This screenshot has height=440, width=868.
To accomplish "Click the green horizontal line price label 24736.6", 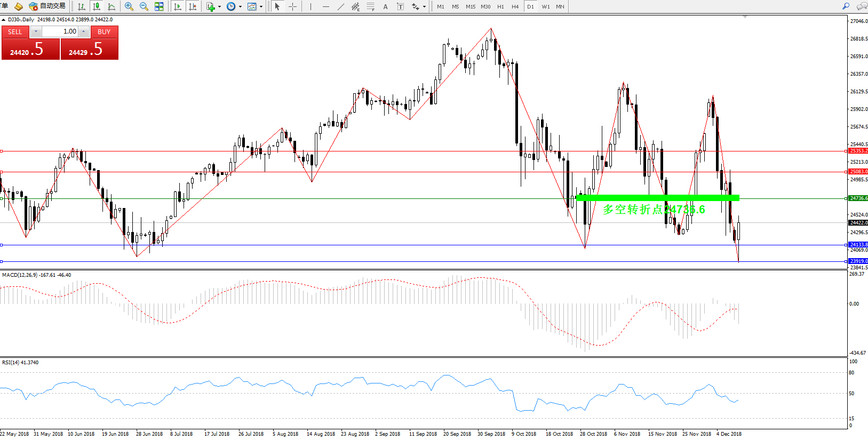I will point(858,198).
